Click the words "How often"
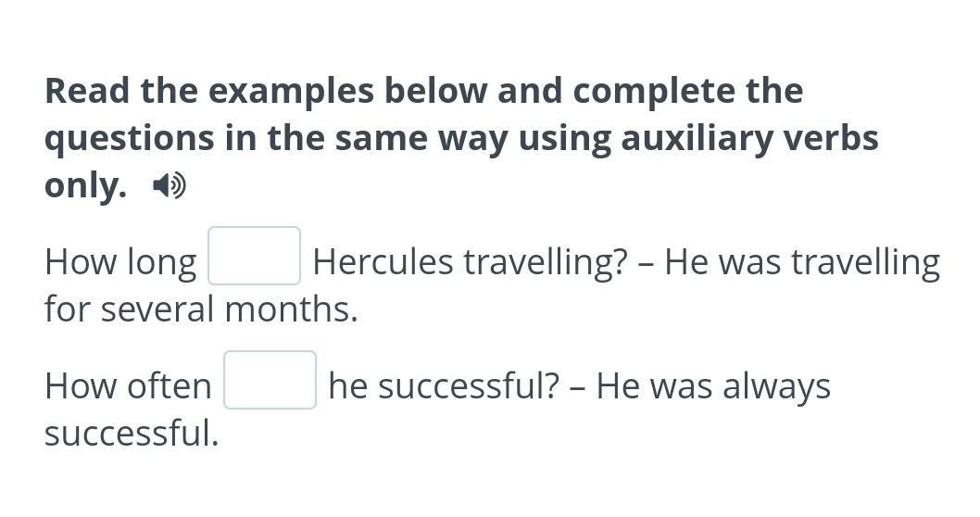 coord(128,386)
